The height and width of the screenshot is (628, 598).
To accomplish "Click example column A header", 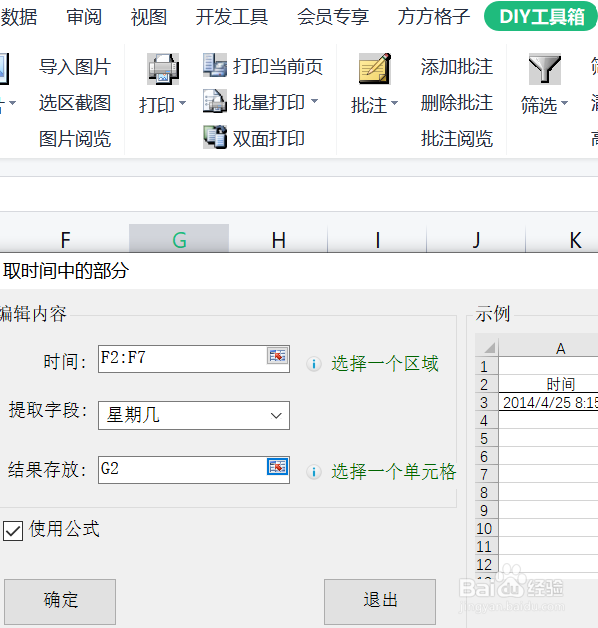I will 549,348.
